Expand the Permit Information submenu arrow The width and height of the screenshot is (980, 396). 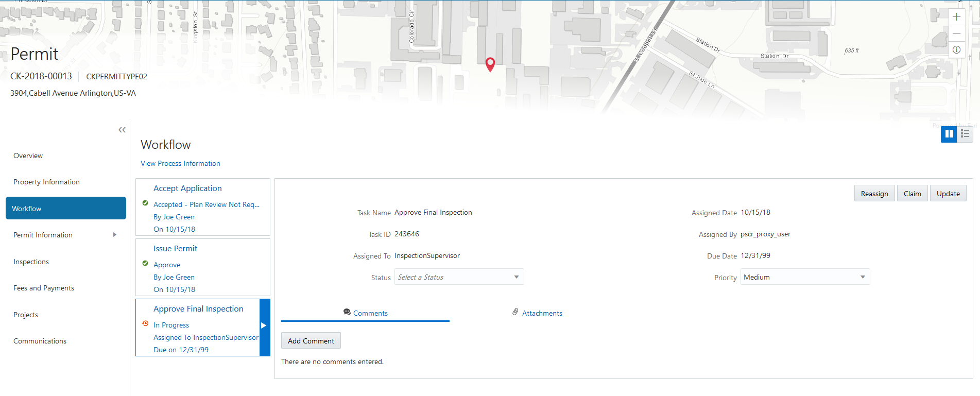point(115,235)
